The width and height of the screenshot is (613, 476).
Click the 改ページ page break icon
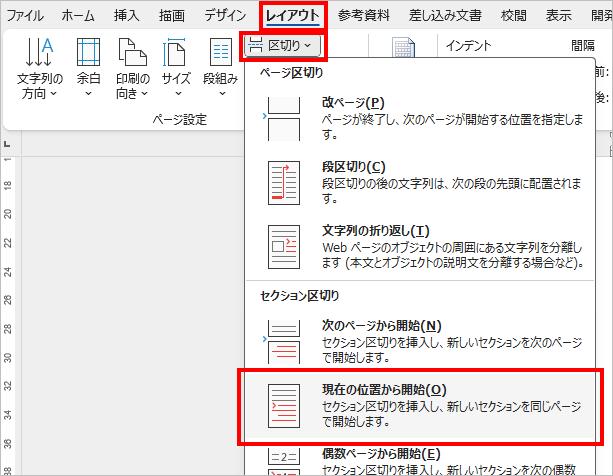283,119
